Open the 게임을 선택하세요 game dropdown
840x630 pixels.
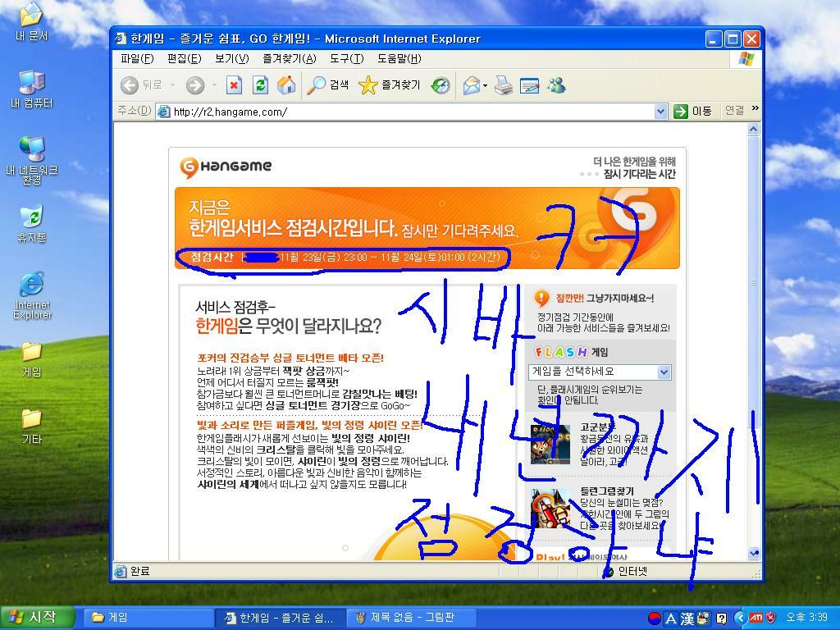pos(600,372)
